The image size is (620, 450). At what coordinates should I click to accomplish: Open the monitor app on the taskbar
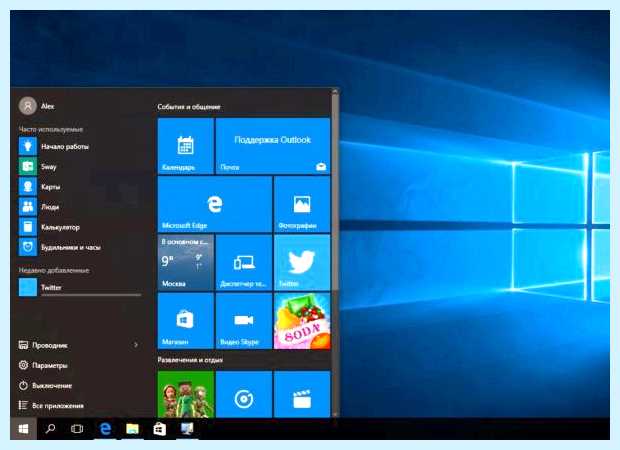coord(187,429)
